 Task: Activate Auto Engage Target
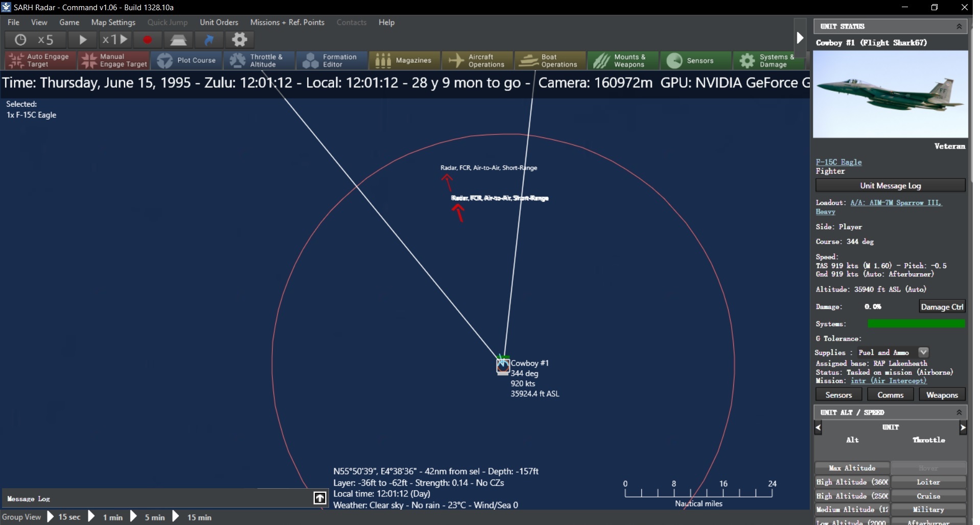[x=40, y=60]
